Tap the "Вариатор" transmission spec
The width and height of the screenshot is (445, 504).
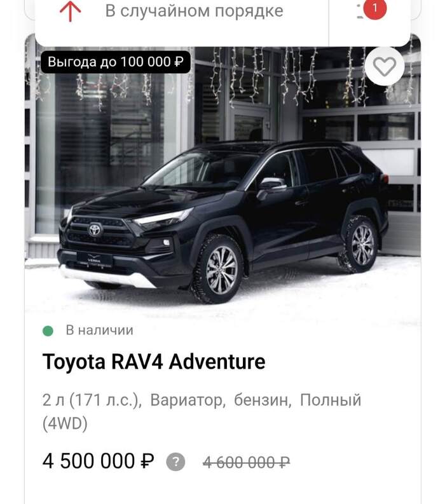point(188,400)
